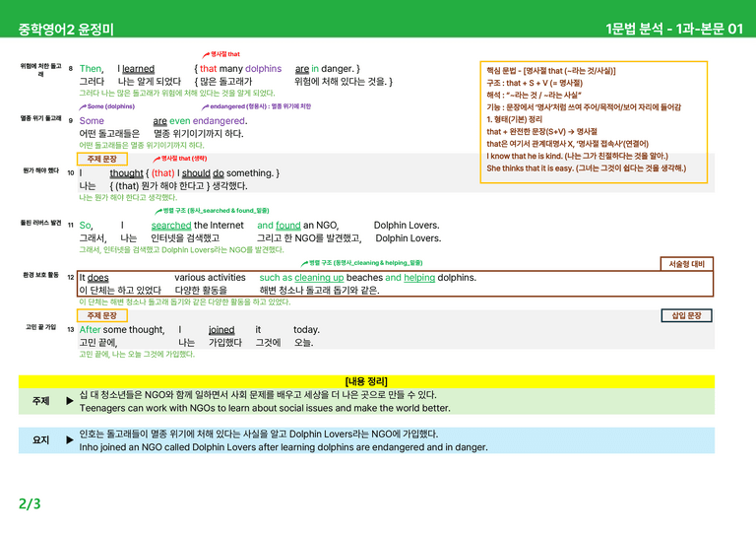Screen dimensions: 756x535
Task: Click the underlined word 'helping'
Action: click(419, 278)
